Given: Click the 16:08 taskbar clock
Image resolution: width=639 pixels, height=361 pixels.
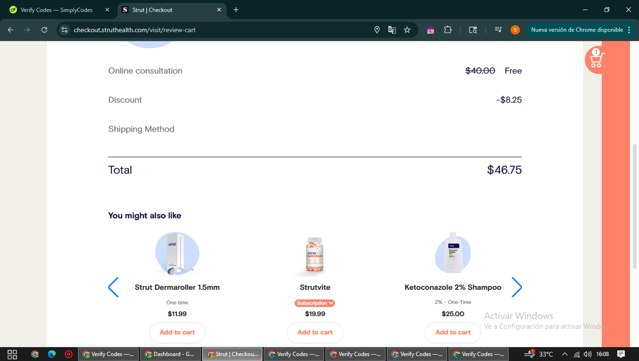Looking at the screenshot, I should 602,354.
